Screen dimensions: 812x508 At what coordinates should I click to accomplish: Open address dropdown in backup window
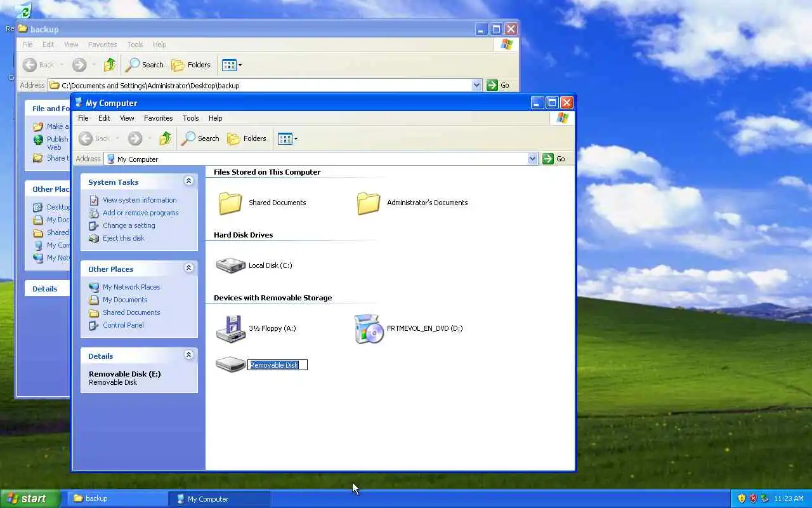click(476, 85)
